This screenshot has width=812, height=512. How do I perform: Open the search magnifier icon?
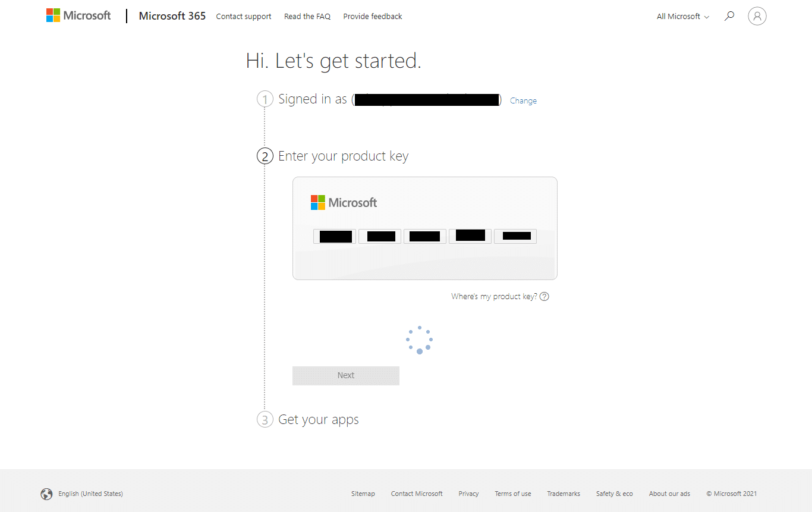tap(729, 16)
